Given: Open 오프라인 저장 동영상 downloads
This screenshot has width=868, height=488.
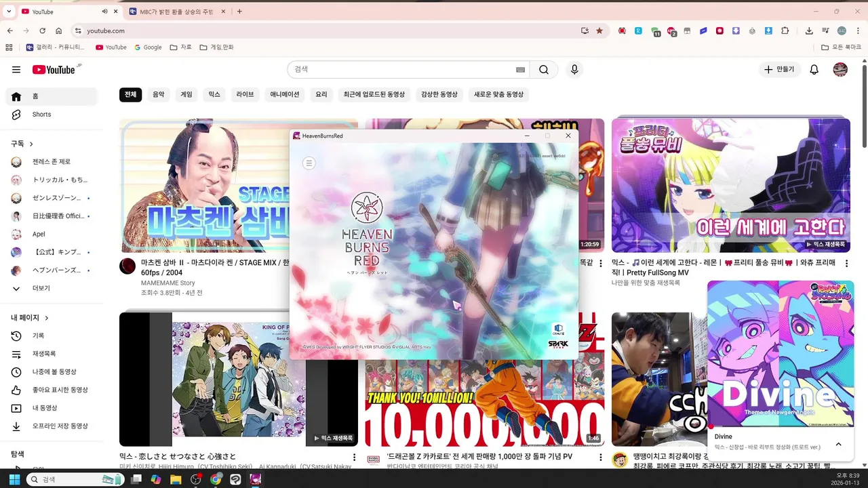Looking at the screenshot, I should (52, 426).
